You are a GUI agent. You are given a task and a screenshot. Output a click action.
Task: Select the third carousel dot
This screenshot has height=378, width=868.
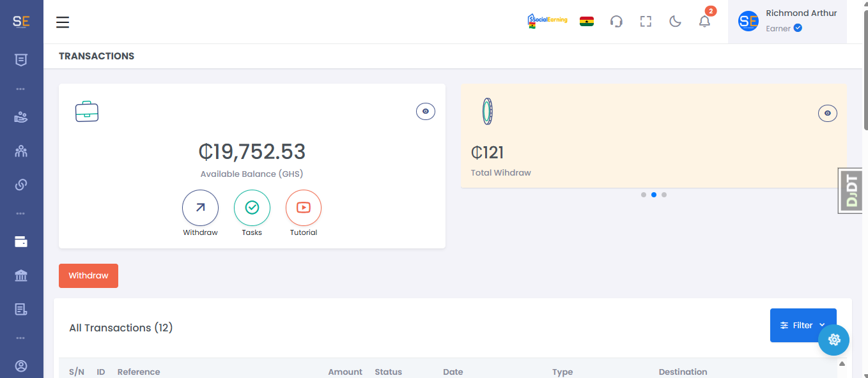point(664,195)
